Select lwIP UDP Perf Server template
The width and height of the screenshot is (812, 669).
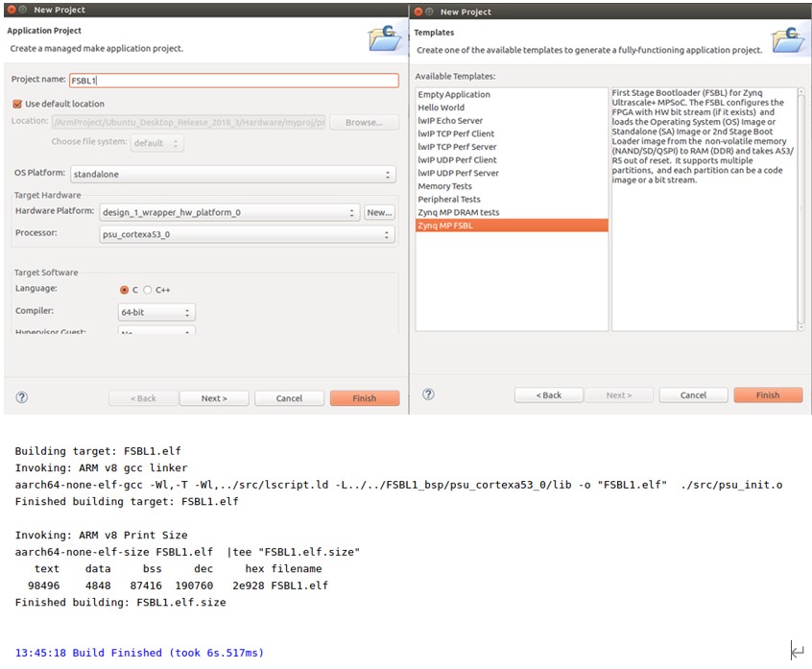pyautogui.click(x=512, y=173)
